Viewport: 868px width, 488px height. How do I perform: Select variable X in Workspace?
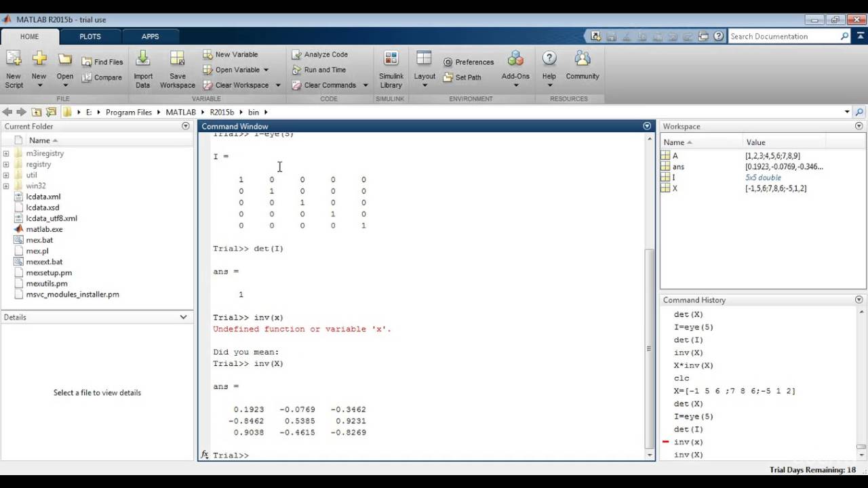click(x=675, y=188)
